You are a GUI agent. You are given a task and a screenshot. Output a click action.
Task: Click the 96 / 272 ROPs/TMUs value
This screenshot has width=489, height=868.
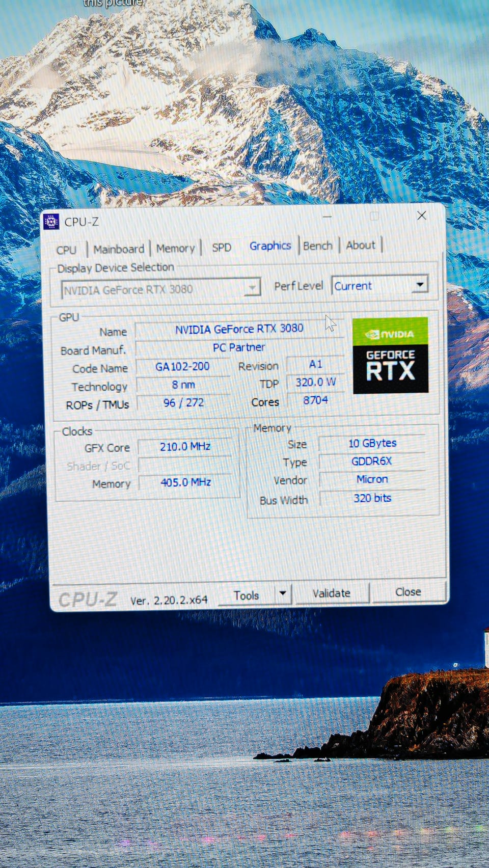183,402
